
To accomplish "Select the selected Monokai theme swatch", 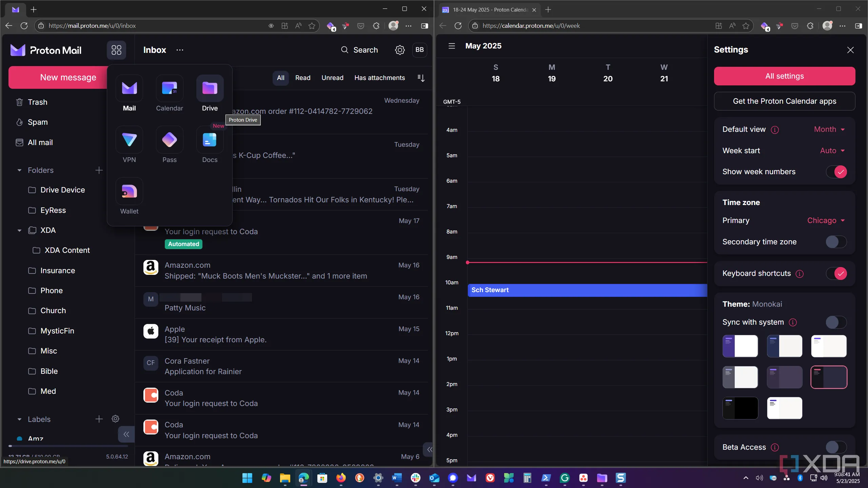I will [829, 377].
